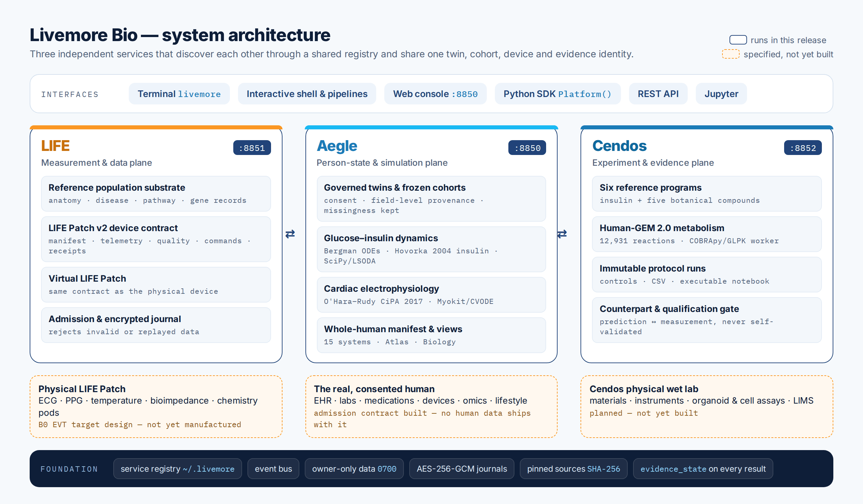Screen dimensions: 863x504
Task: Click the :8851 port badge on LIFE
Action: pyautogui.click(x=252, y=148)
